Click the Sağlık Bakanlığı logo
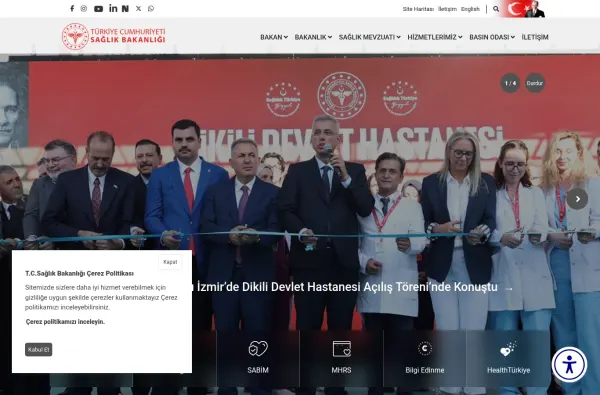The image size is (600, 395). click(x=114, y=36)
